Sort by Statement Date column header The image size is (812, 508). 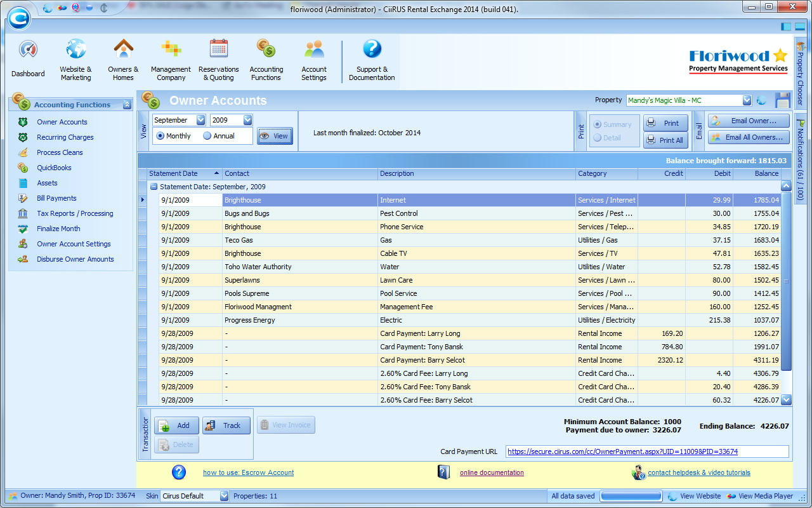(x=184, y=173)
